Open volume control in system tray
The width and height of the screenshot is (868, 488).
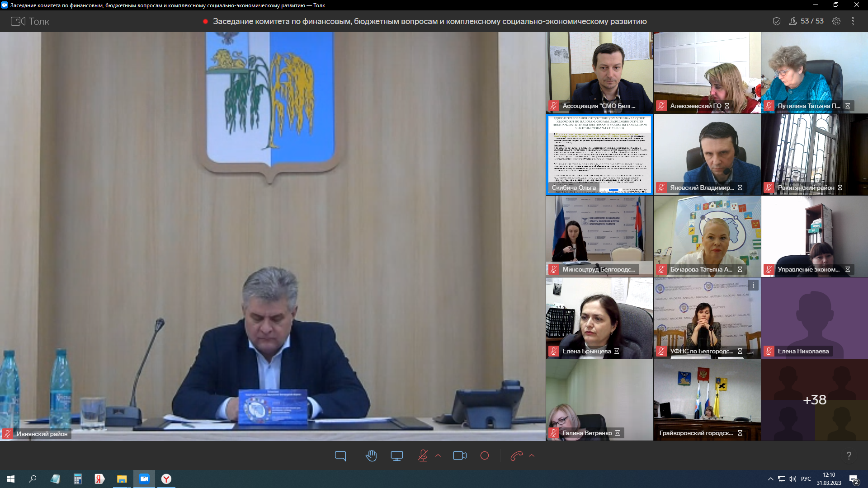(793, 479)
